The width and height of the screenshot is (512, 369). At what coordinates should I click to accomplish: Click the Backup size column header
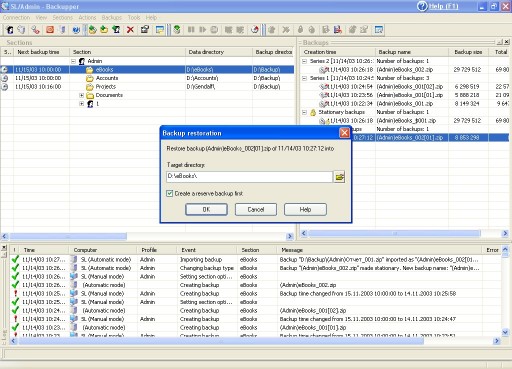[x=468, y=52]
